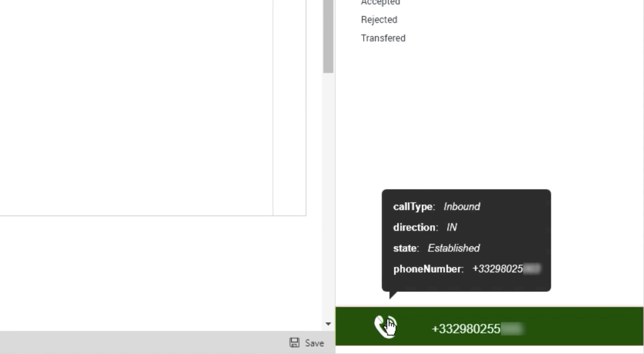
Task: Click the floppy disk Save icon
Action: (294, 343)
